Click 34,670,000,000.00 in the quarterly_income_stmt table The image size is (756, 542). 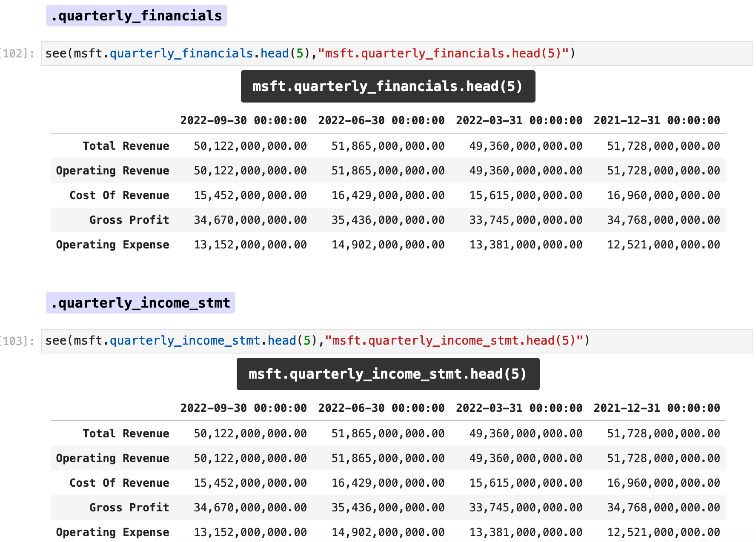250,508
